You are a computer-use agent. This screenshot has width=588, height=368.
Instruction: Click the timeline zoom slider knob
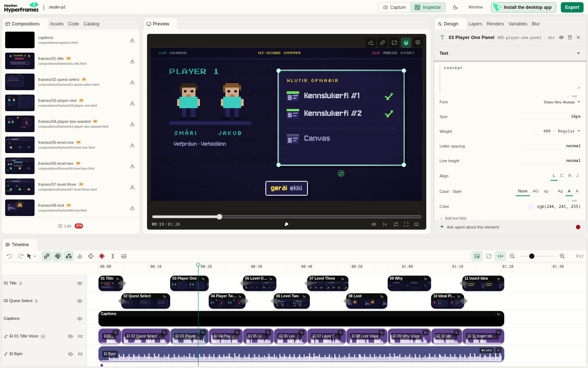tap(532, 256)
